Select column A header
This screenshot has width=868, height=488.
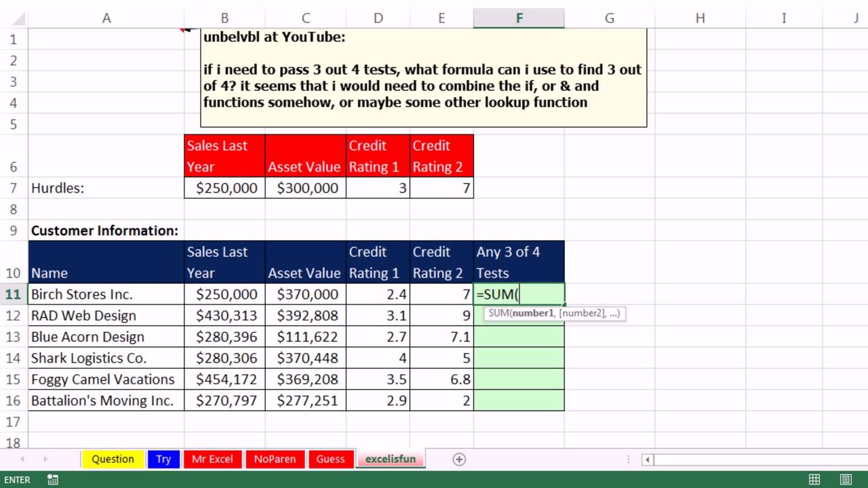106,18
